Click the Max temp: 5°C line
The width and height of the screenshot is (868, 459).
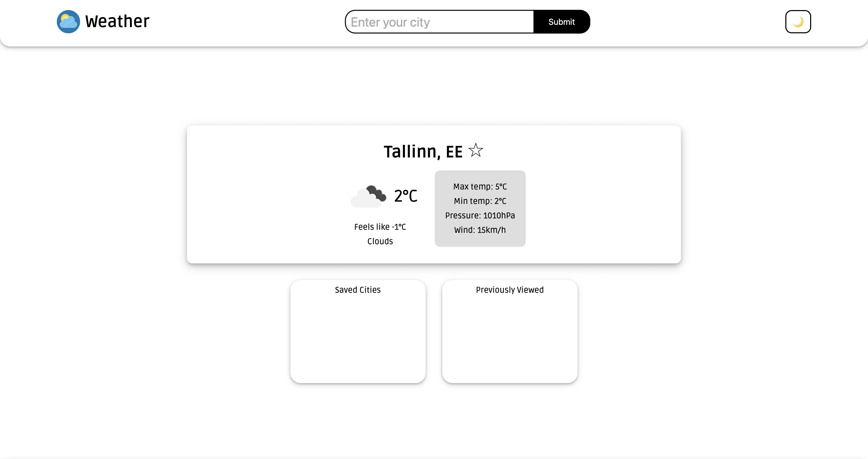click(x=480, y=187)
